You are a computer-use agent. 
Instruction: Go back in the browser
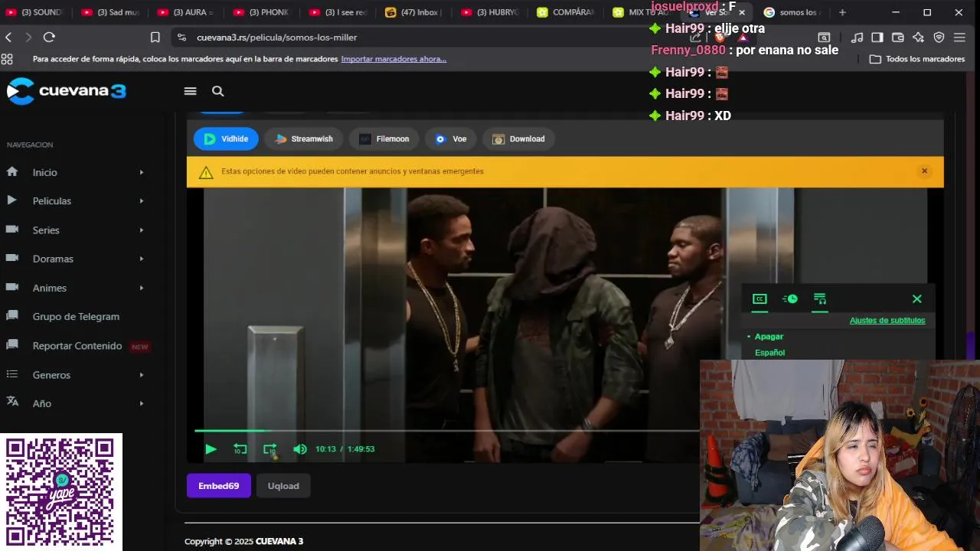pyautogui.click(x=8, y=37)
